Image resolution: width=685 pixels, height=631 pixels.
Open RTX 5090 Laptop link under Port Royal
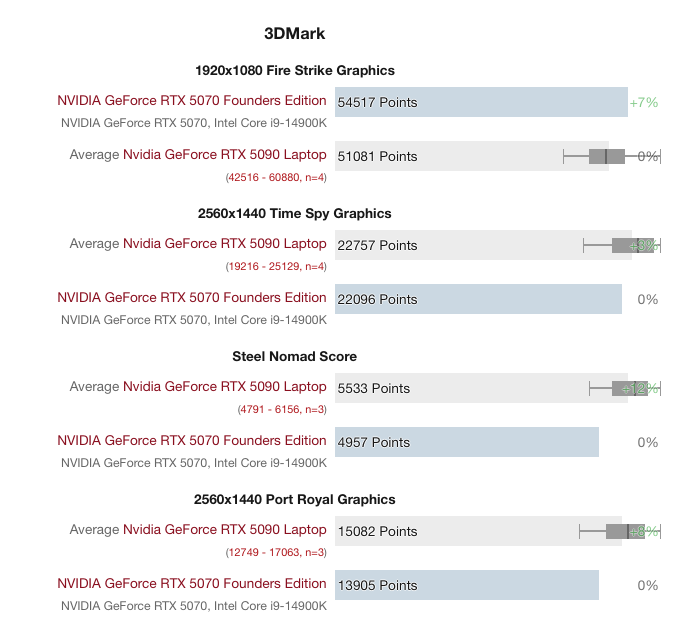224,530
